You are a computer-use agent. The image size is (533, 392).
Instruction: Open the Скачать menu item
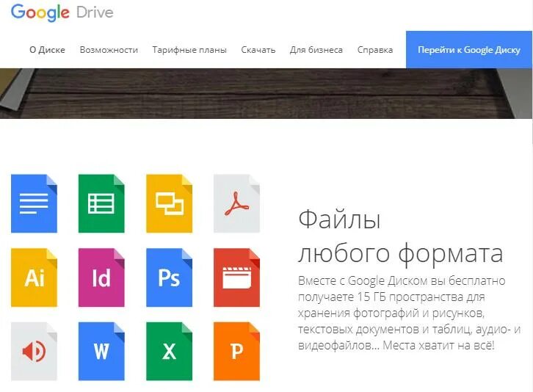click(258, 50)
